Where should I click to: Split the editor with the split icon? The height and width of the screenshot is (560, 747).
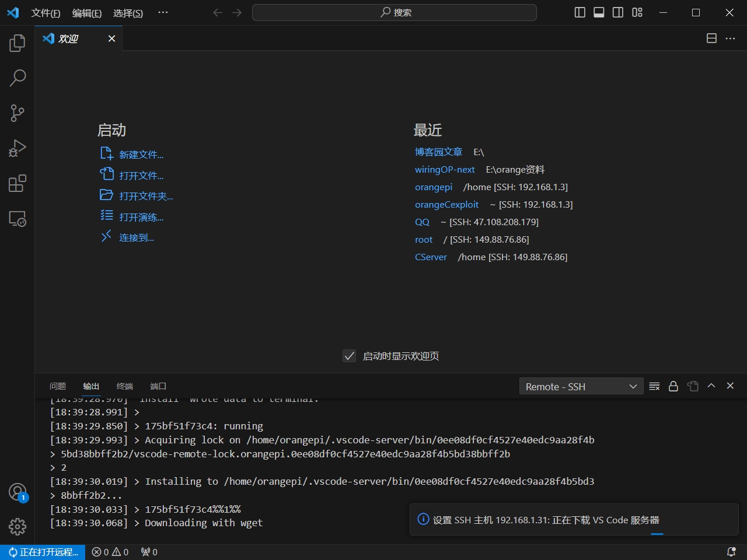(x=711, y=38)
